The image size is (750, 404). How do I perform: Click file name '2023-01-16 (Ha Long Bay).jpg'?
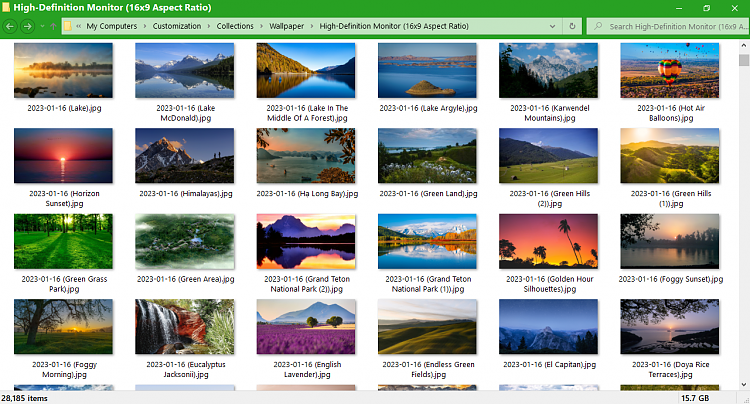(x=307, y=194)
